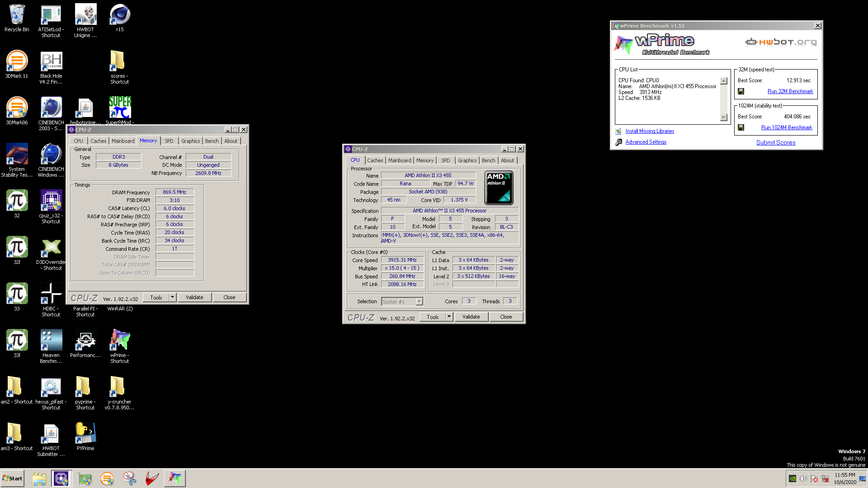The height and width of the screenshot is (488, 868).
Task: Open Mainboard tab in Memory CPU-Z window
Action: 123,141
